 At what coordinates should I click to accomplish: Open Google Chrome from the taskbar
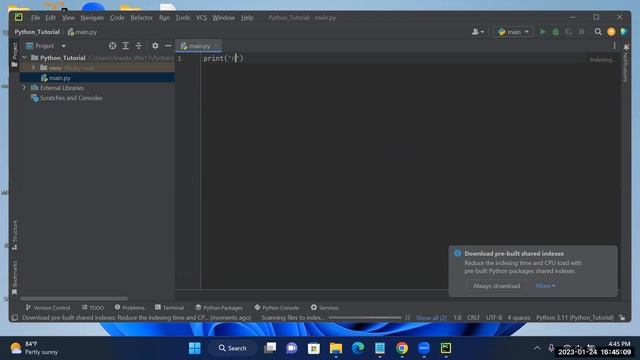pyautogui.click(x=402, y=348)
